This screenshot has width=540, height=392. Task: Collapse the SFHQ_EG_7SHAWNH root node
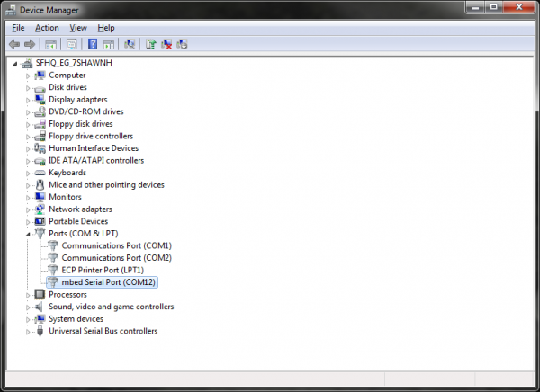[14, 63]
